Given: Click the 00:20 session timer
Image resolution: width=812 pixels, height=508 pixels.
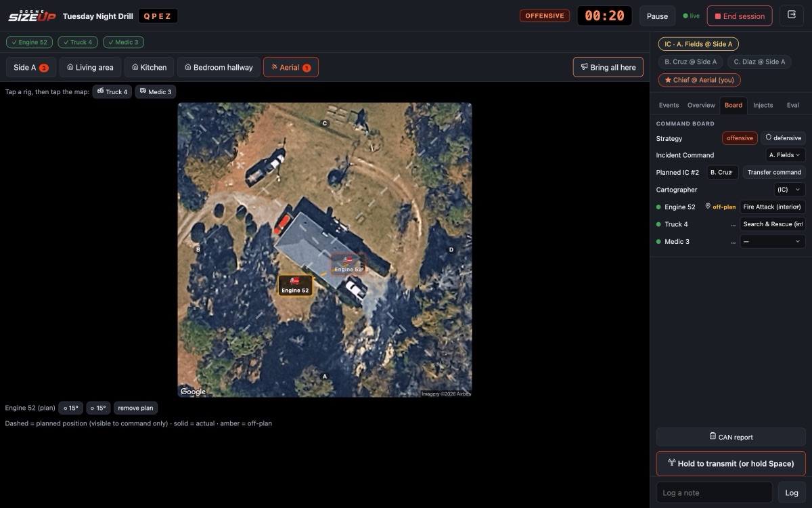Looking at the screenshot, I should click(x=604, y=16).
